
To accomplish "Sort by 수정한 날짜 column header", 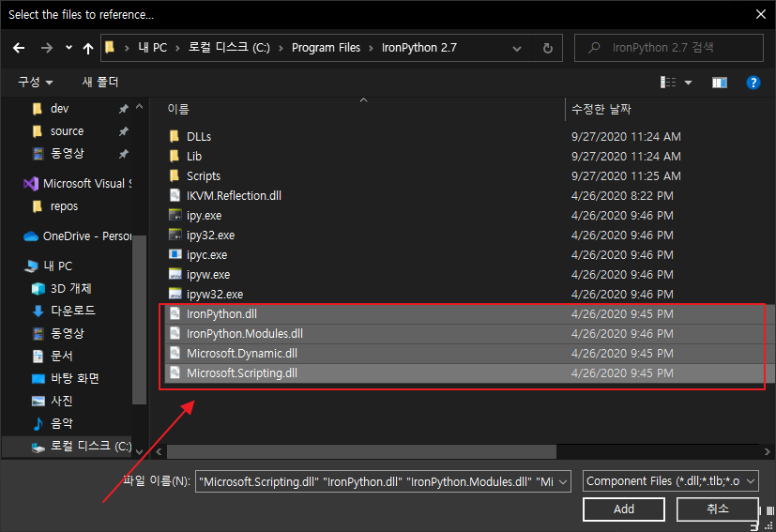I will pos(601,109).
